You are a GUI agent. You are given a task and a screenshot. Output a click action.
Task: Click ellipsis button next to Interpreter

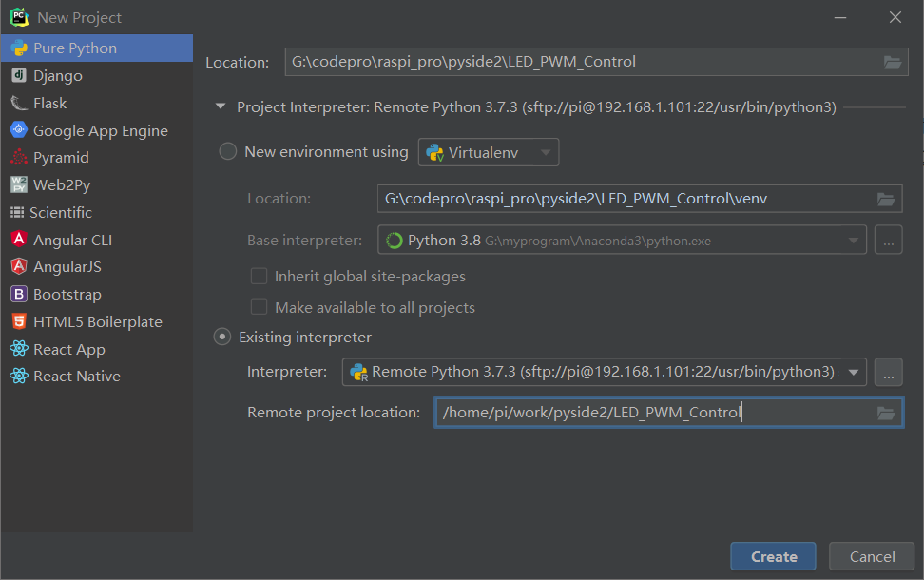point(888,372)
